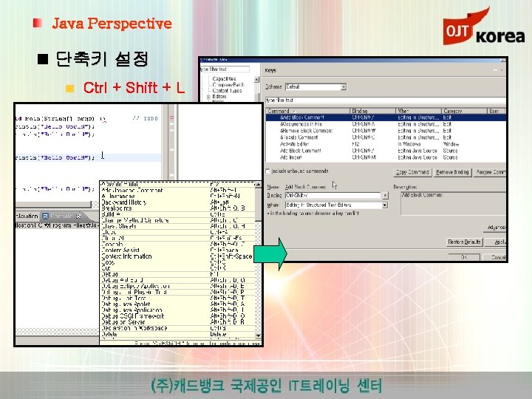
Task: Select Compare/Patch in preferences tree
Action: click(228, 85)
